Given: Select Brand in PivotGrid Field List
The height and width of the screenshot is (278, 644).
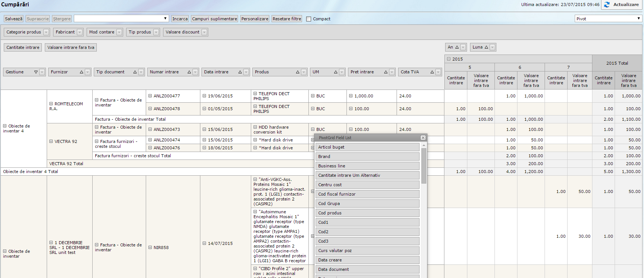Looking at the screenshot, I should click(367, 156).
